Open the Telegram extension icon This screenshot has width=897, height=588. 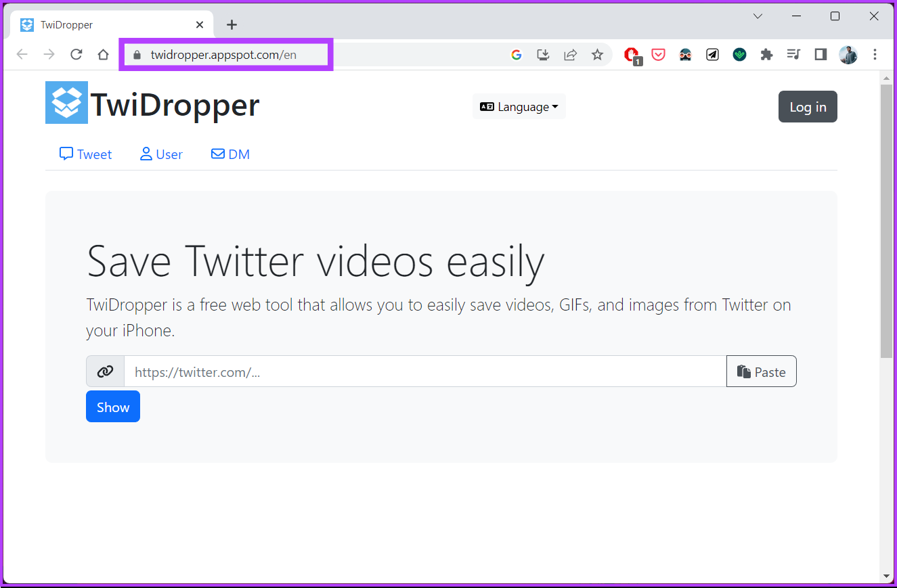pyautogui.click(x=712, y=54)
